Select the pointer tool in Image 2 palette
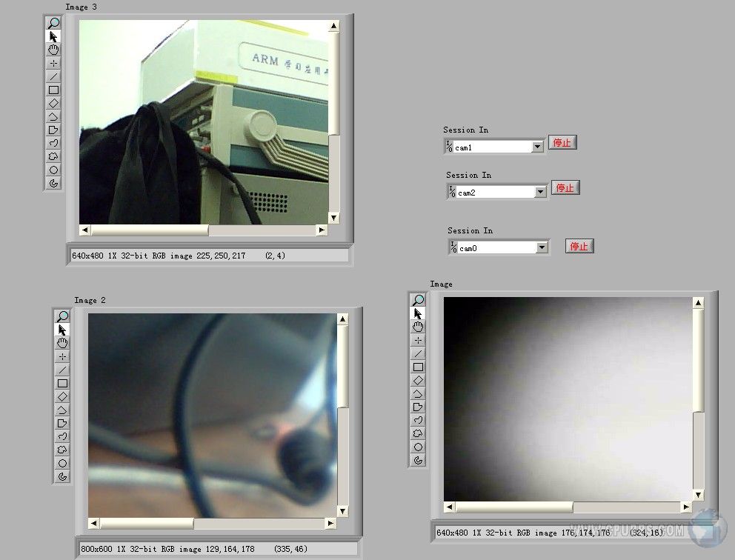The width and height of the screenshot is (735, 560). point(62,330)
